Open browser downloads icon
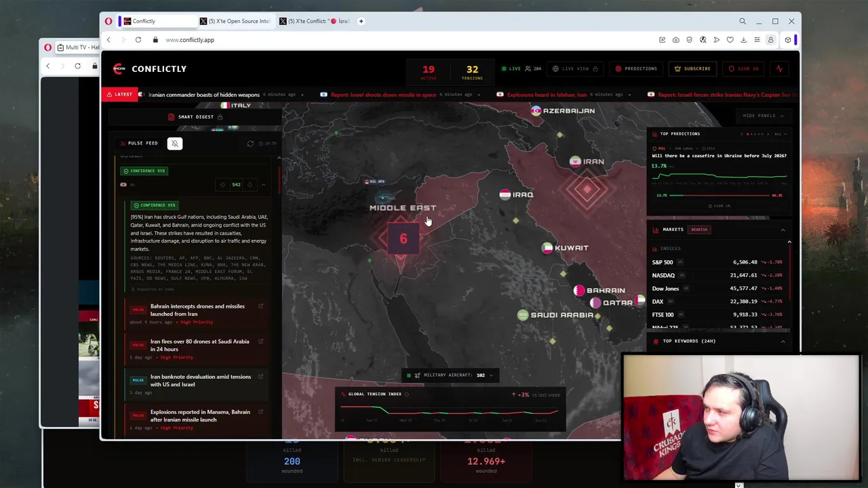The height and width of the screenshot is (488, 868). click(743, 40)
